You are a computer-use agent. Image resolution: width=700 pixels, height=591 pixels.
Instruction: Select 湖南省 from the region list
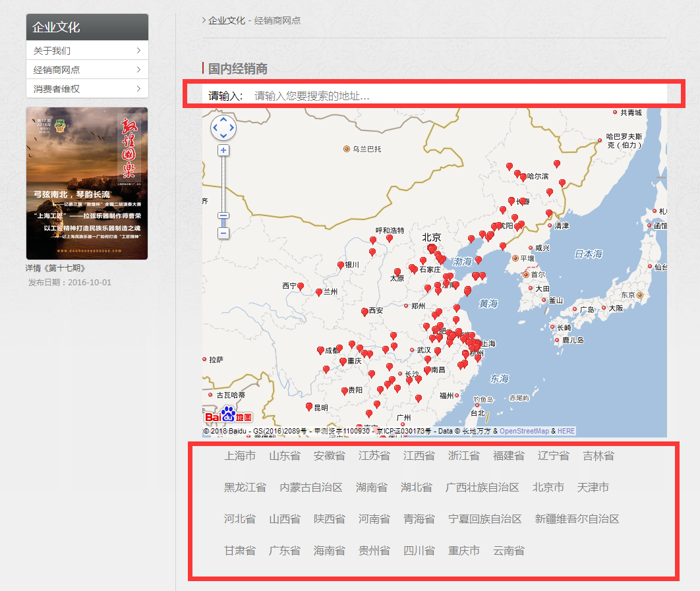pos(372,488)
